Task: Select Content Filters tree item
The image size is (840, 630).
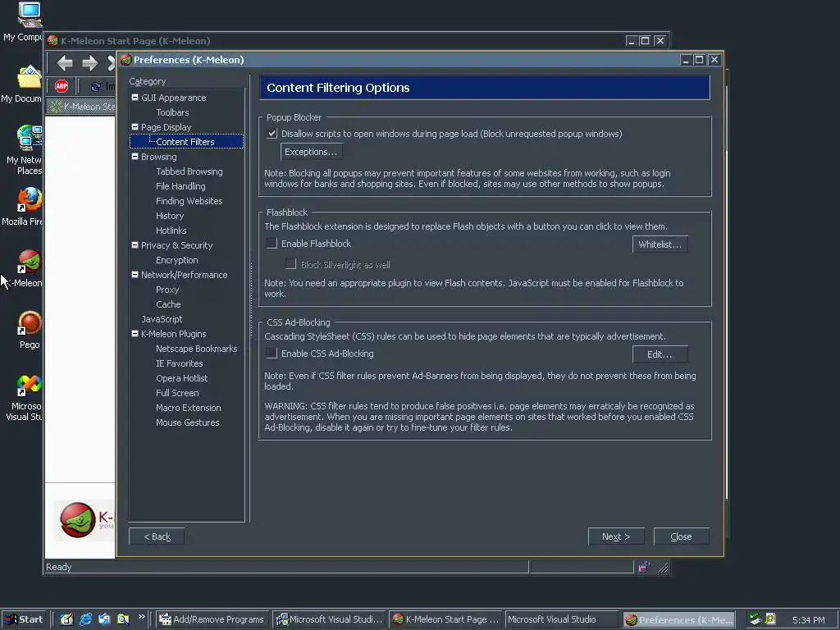Action: click(185, 142)
